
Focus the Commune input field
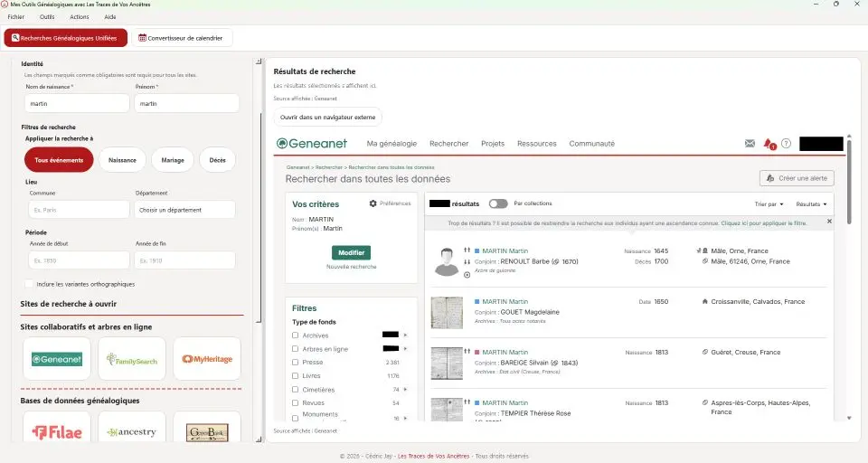(x=80, y=210)
